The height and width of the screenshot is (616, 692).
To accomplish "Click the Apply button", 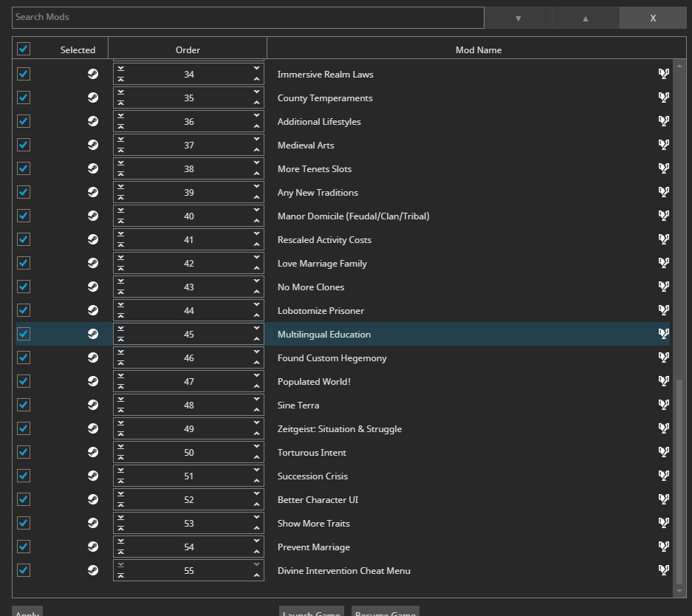I will coord(27,611).
